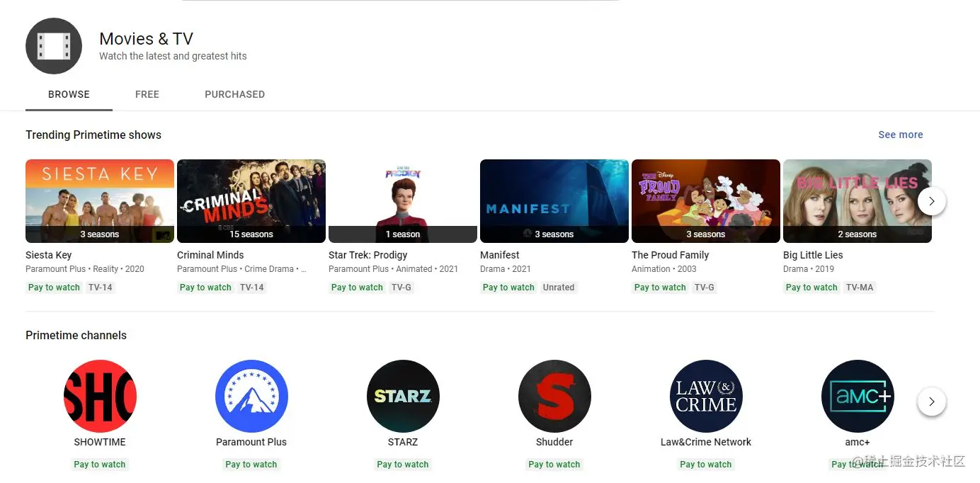980x483 pixels.
Task: Expand more Trending Primetime shows with right arrow
Action: point(932,201)
